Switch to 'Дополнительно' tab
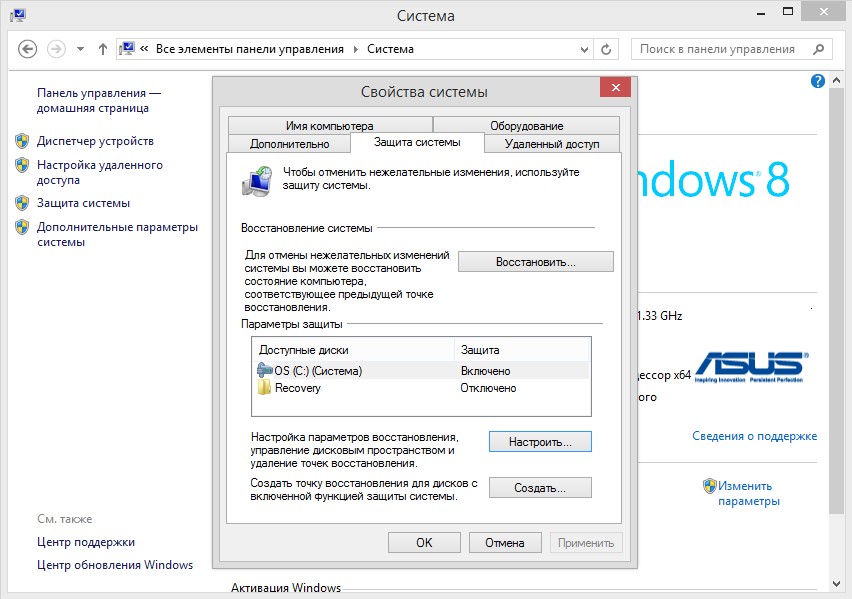 pyautogui.click(x=290, y=144)
